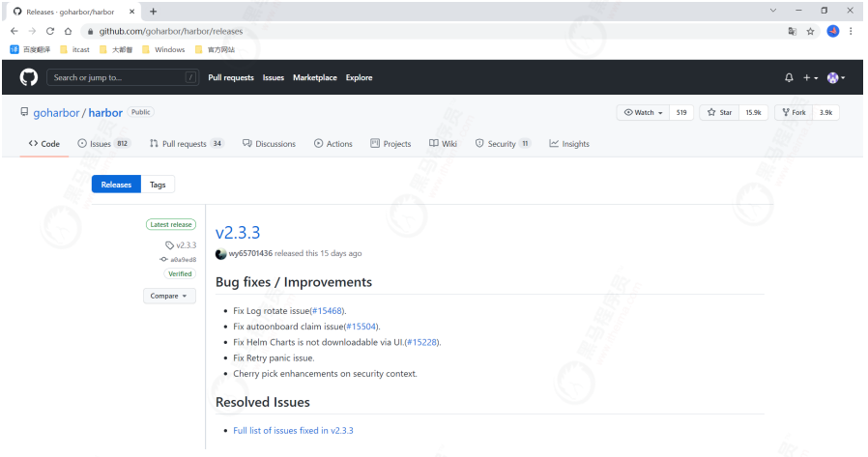The width and height of the screenshot is (868, 457).
Task: Open the harbor repository link
Action: click(x=105, y=113)
